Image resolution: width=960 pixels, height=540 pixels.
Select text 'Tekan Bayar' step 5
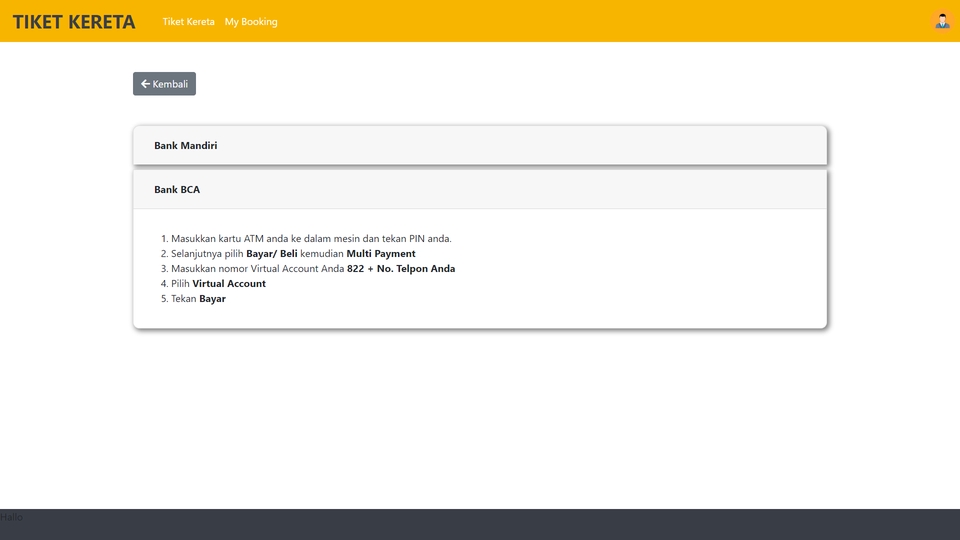tap(198, 298)
